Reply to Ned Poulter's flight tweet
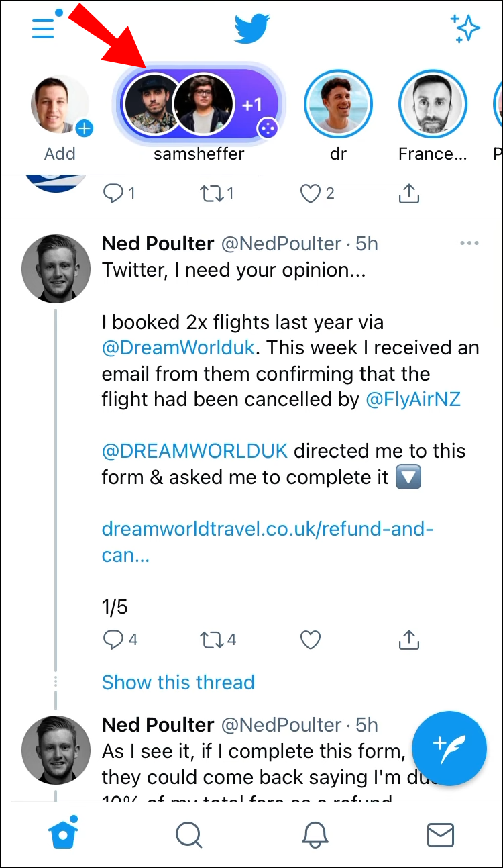503x868 pixels. pyautogui.click(x=113, y=640)
